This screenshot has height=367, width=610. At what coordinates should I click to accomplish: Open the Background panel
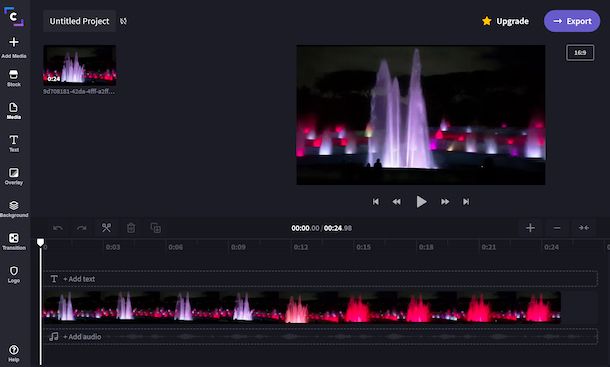tap(14, 209)
